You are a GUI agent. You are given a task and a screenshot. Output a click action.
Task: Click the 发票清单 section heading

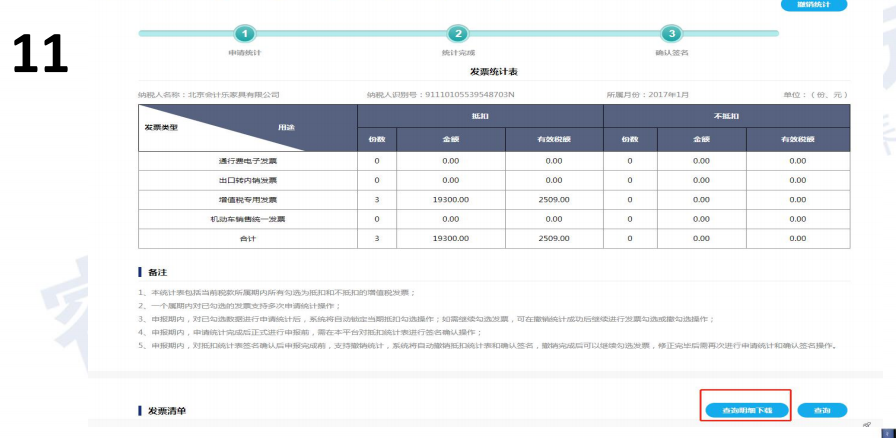pos(167,411)
